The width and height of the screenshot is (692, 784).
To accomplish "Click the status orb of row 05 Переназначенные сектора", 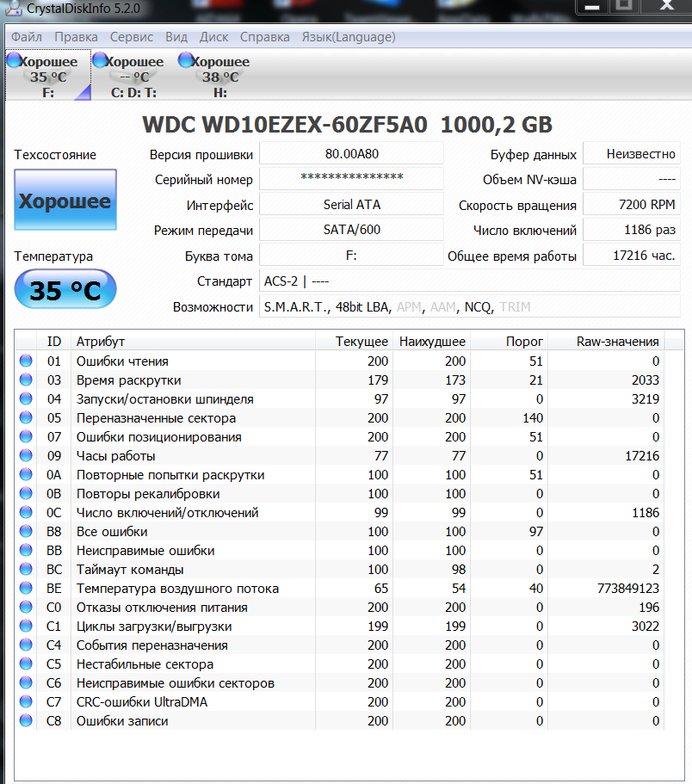I will click(x=26, y=417).
